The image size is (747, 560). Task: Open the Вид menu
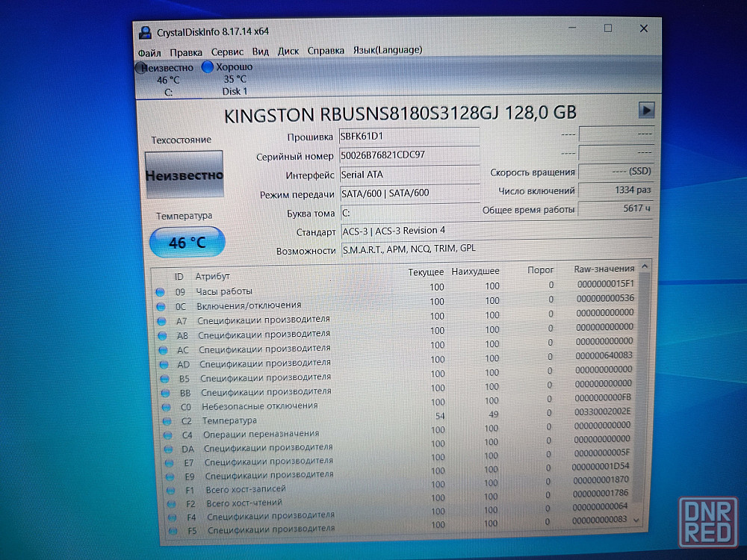[260, 52]
